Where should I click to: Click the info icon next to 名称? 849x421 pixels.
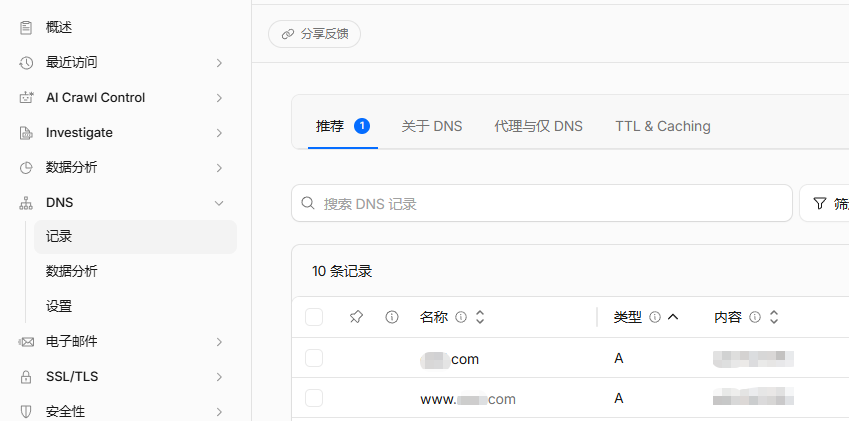pyautogui.click(x=461, y=317)
